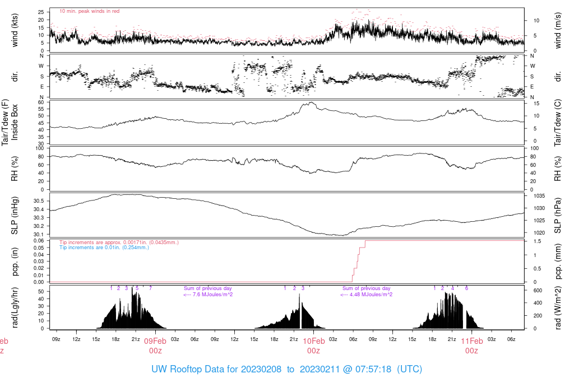Click the '25' kts wind tick label
The image size is (574, 392).
pyautogui.click(x=40, y=12)
